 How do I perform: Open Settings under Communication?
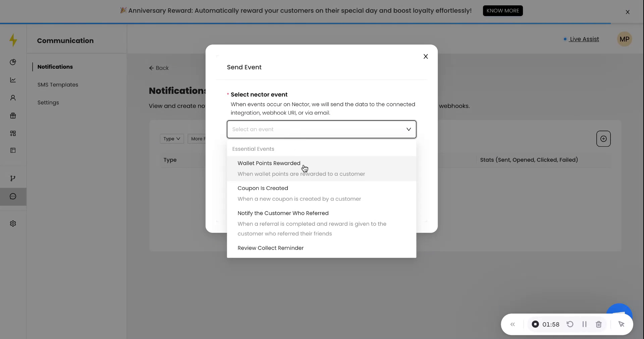[48, 103]
